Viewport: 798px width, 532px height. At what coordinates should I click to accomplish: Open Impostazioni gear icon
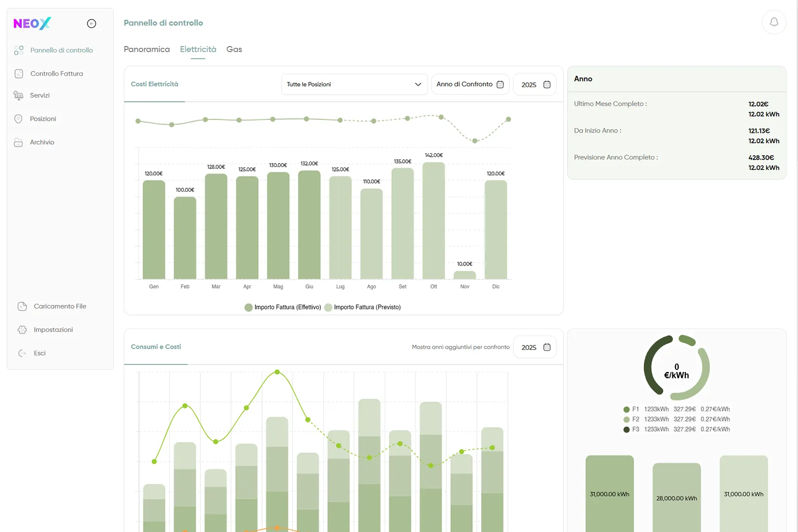pos(22,330)
